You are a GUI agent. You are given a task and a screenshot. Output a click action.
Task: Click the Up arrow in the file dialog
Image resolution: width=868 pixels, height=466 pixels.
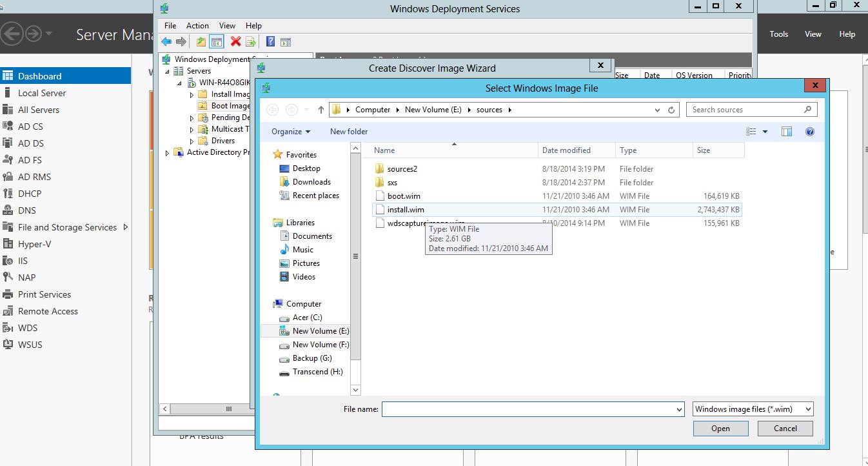321,110
